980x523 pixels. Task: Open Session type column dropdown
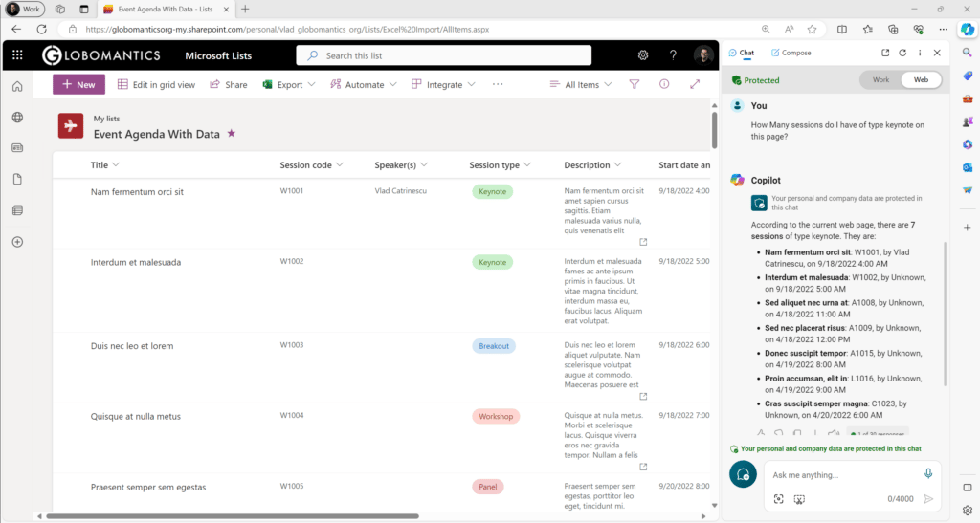pyautogui.click(x=500, y=164)
